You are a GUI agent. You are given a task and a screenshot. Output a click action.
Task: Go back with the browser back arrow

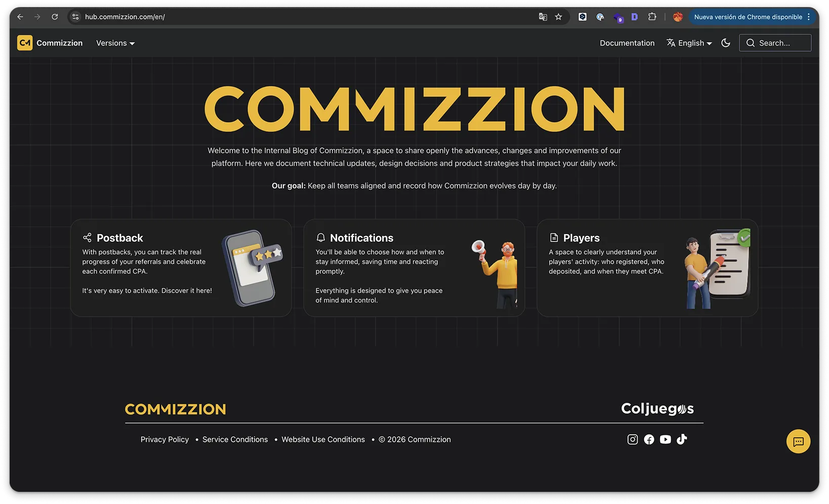tap(20, 17)
